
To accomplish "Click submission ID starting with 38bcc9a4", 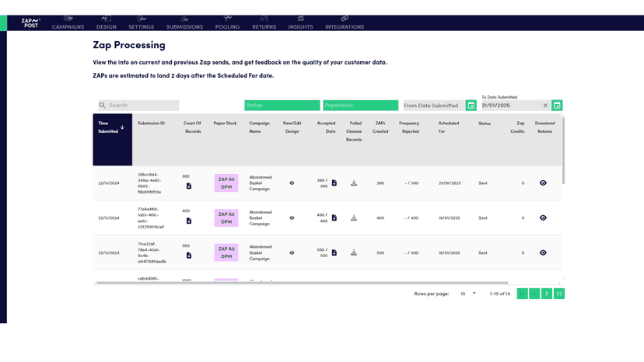I will [149, 183].
